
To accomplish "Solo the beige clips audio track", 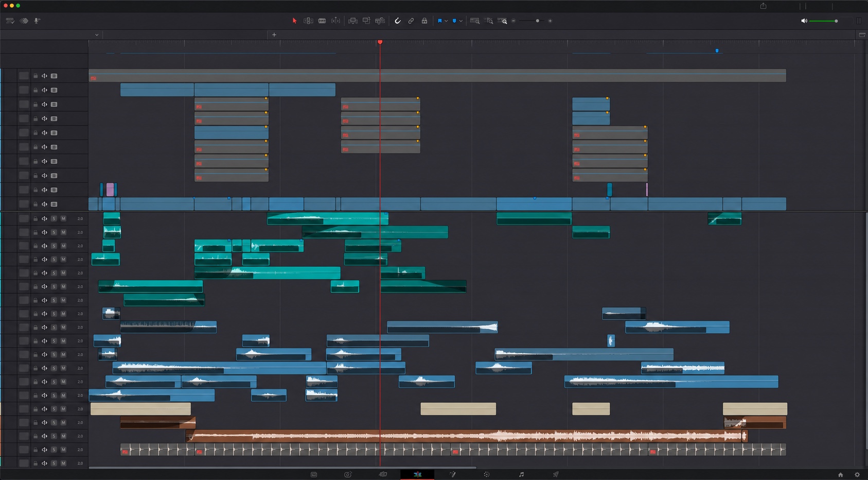I will click(x=54, y=409).
